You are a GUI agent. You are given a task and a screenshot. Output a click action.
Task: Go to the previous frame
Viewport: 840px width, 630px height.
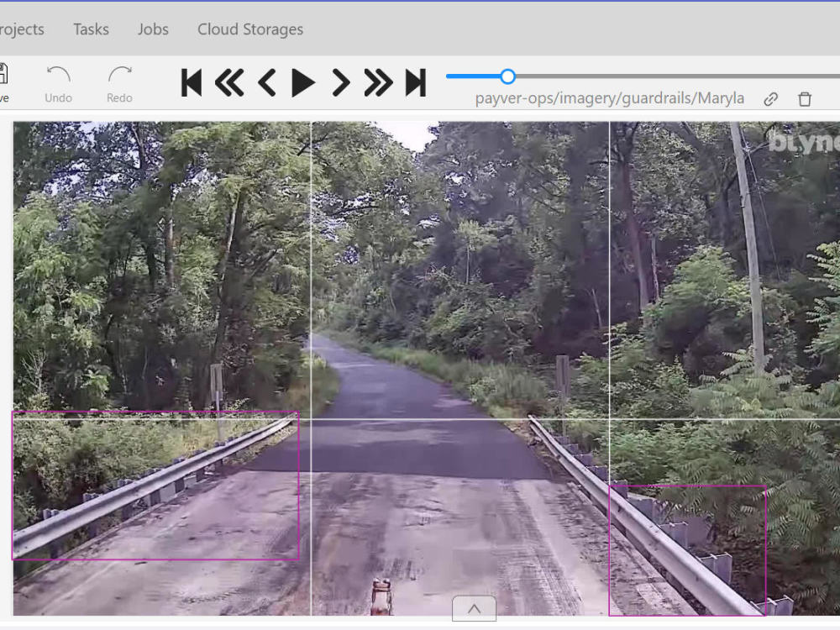coord(267,82)
